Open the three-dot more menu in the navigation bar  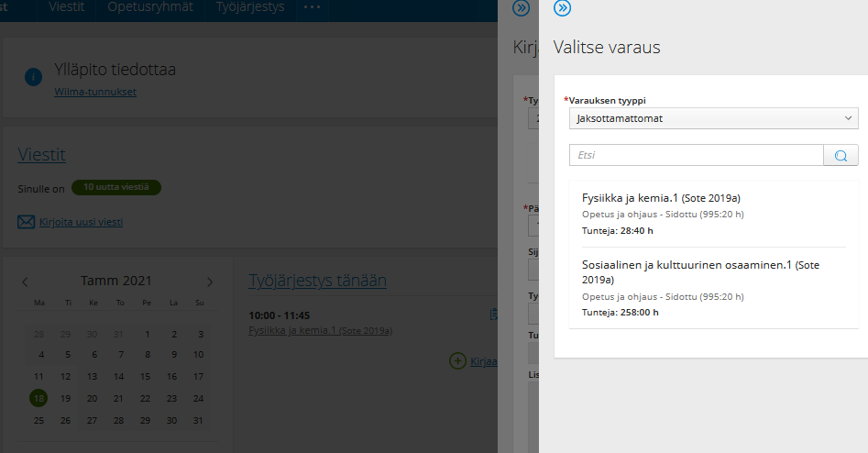pos(312,8)
